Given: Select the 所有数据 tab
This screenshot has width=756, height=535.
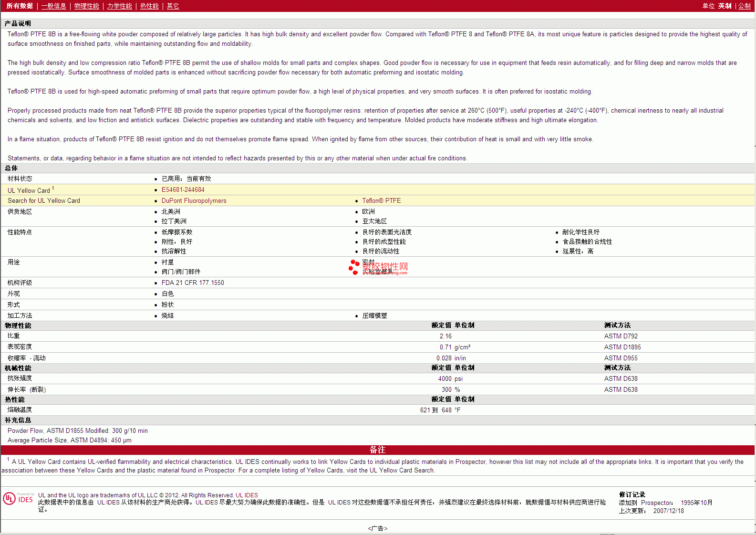Looking at the screenshot, I should (x=20, y=6).
